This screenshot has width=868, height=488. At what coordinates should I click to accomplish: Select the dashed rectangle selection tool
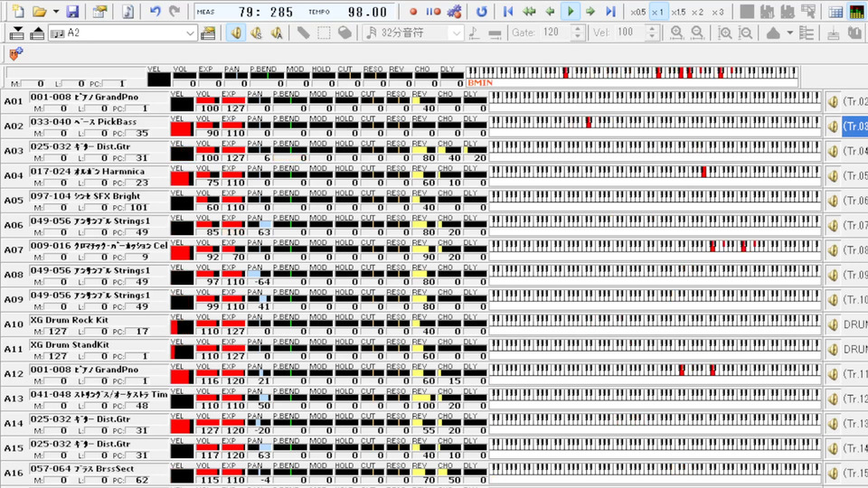tap(324, 33)
